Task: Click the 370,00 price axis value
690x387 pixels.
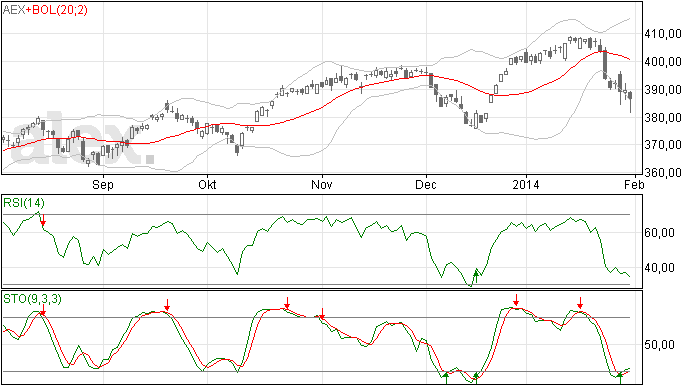Action: [663, 144]
